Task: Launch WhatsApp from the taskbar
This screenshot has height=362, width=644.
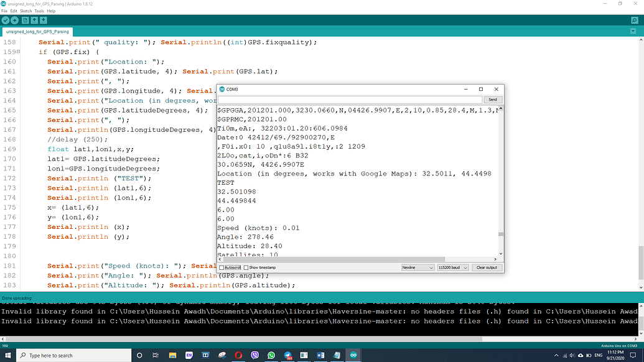Action: point(272,355)
